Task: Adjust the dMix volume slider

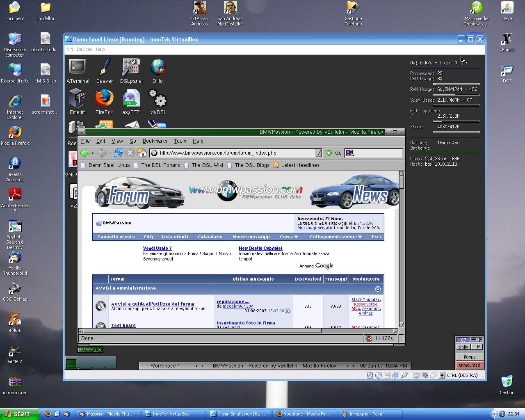Action: pos(477,340)
